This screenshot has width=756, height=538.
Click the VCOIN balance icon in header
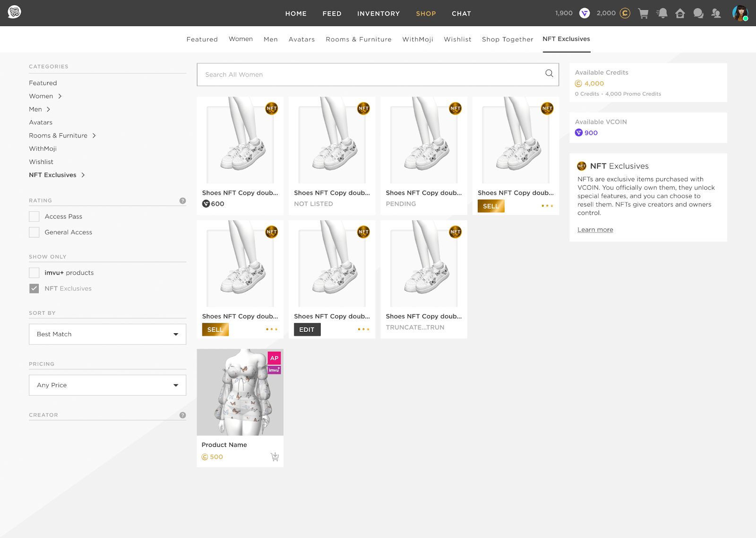(584, 13)
